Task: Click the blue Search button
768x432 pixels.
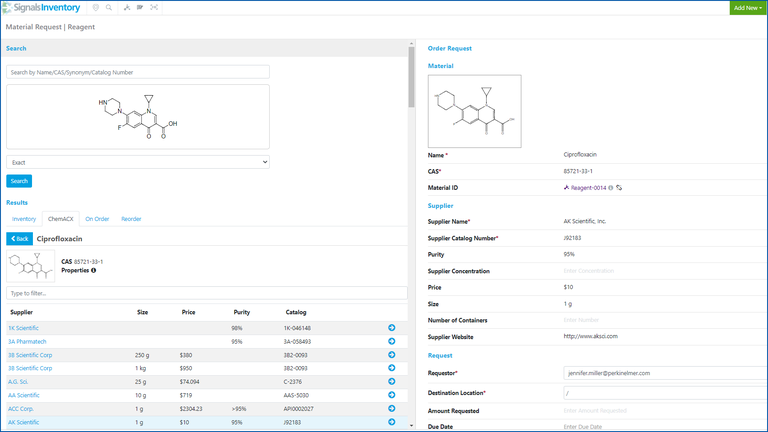Action: pos(19,181)
